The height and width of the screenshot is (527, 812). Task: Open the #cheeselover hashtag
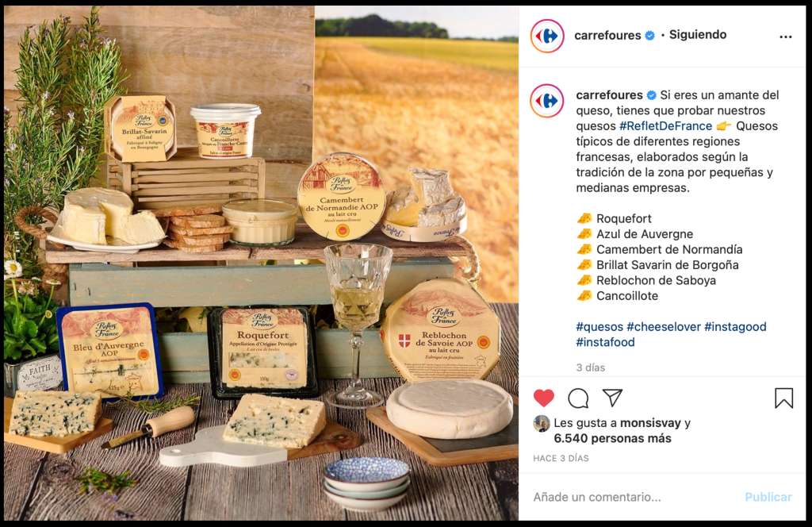pyautogui.click(x=664, y=327)
